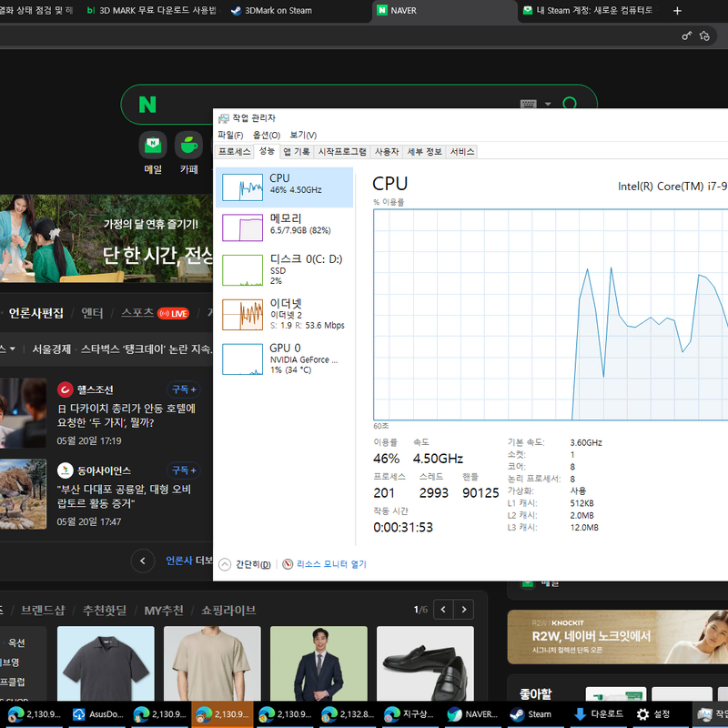The width and height of the screenshot is (728, 728).
Task: Switch to the 사용자 tab
Action: pos(387,152)
